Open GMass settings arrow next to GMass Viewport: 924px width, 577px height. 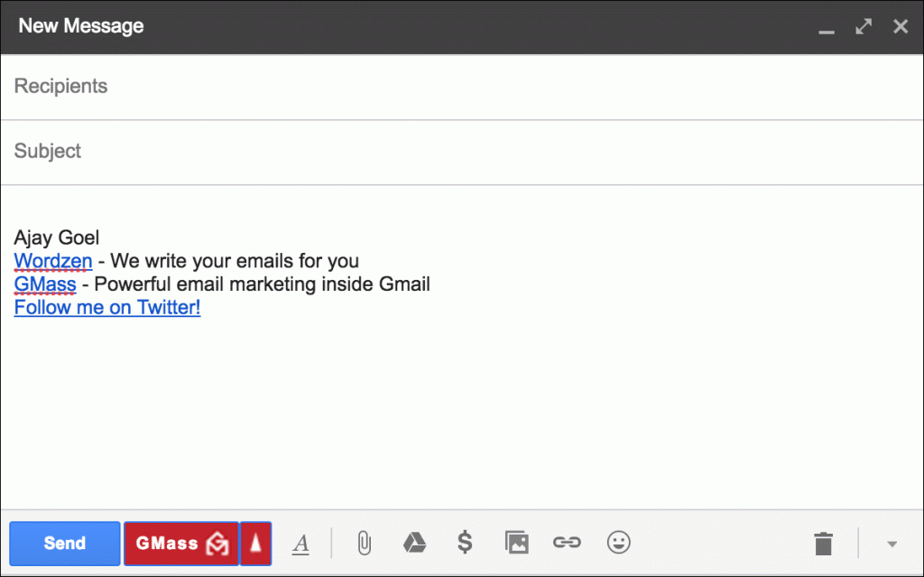pos(256,543)
